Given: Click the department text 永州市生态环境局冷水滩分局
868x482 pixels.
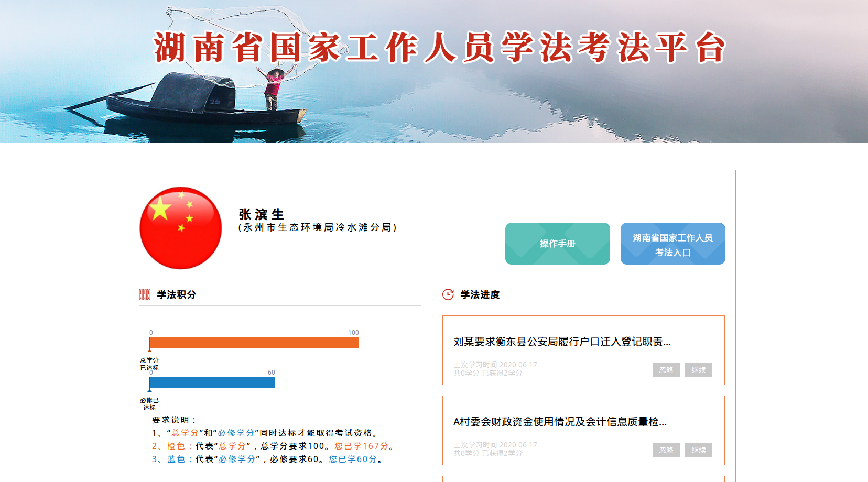Looking at the screenshot, I should click(317, 227).
